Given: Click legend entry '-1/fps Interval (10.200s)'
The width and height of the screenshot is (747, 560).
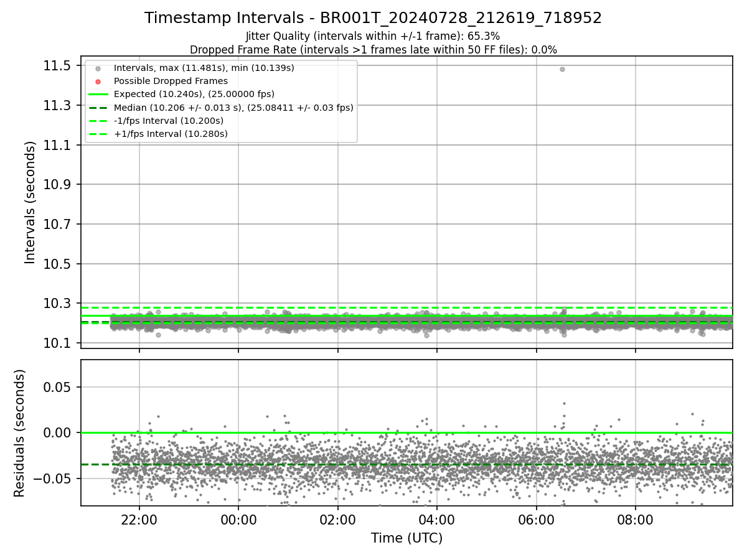Looking at the screenshot, I should click(x=169, y=121).
